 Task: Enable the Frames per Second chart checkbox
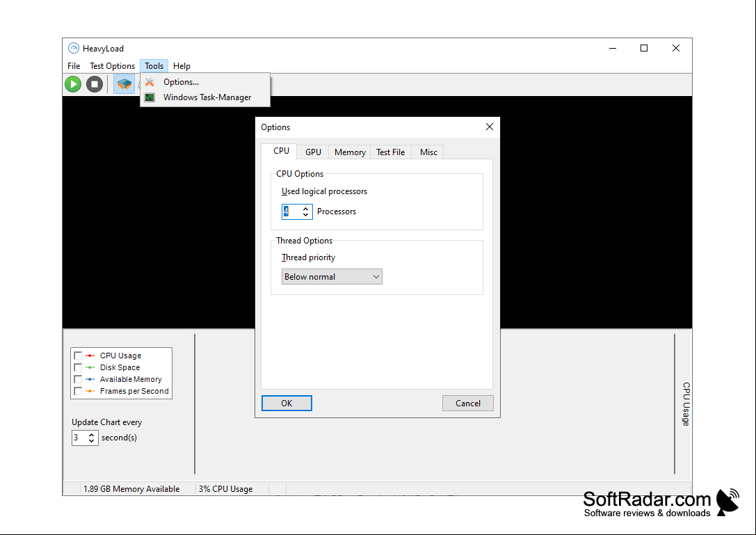[x=78, y=391]
